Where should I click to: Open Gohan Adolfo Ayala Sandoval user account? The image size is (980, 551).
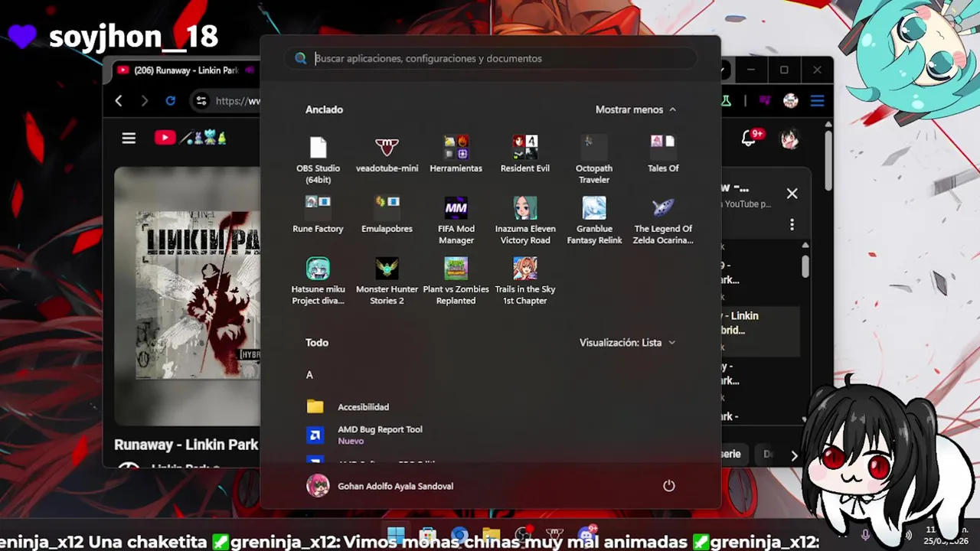380,486
